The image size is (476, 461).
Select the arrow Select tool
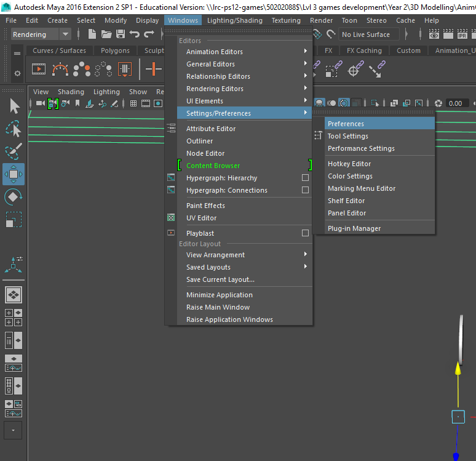(14, 106)
